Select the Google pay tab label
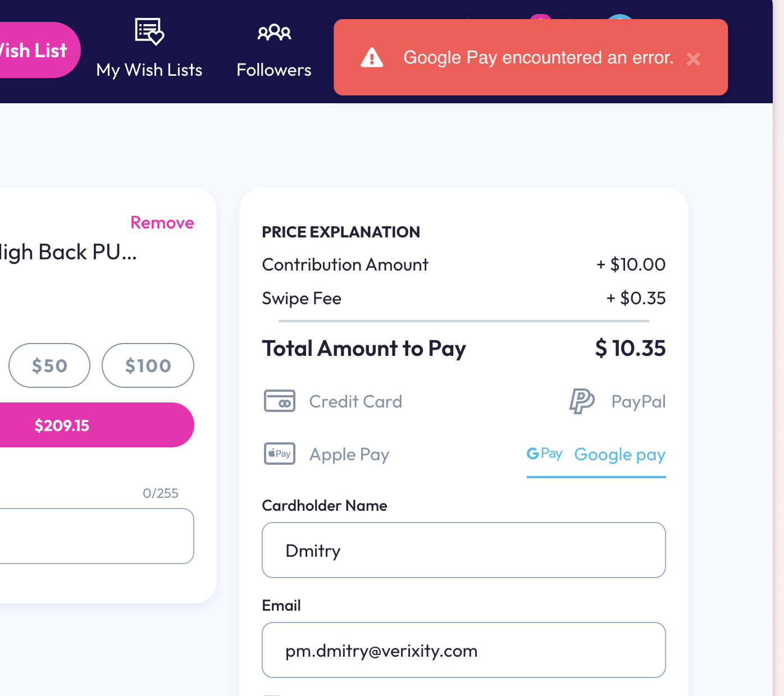Image resolution: width=784 pixels, height=696 pixels. click(620, 455)
